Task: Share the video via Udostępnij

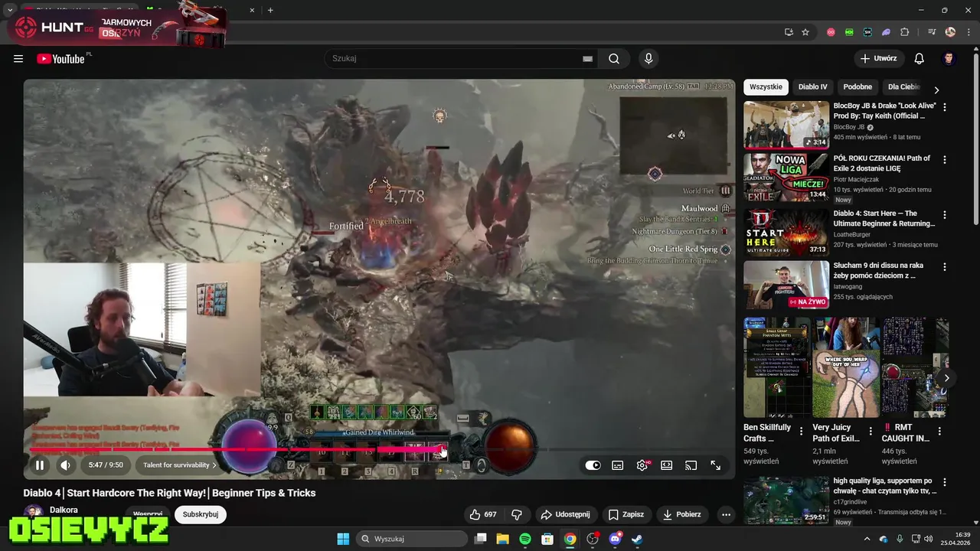Action: 565,514
